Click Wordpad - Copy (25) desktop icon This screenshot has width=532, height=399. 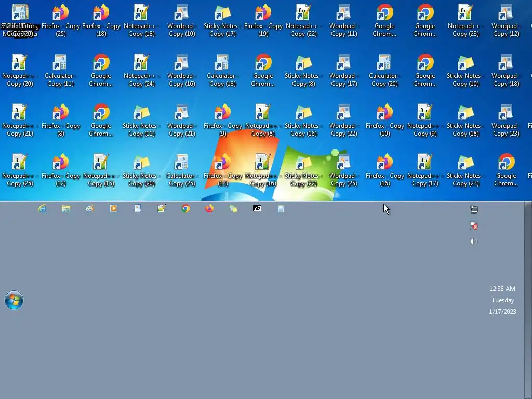[x=344, y=170]
